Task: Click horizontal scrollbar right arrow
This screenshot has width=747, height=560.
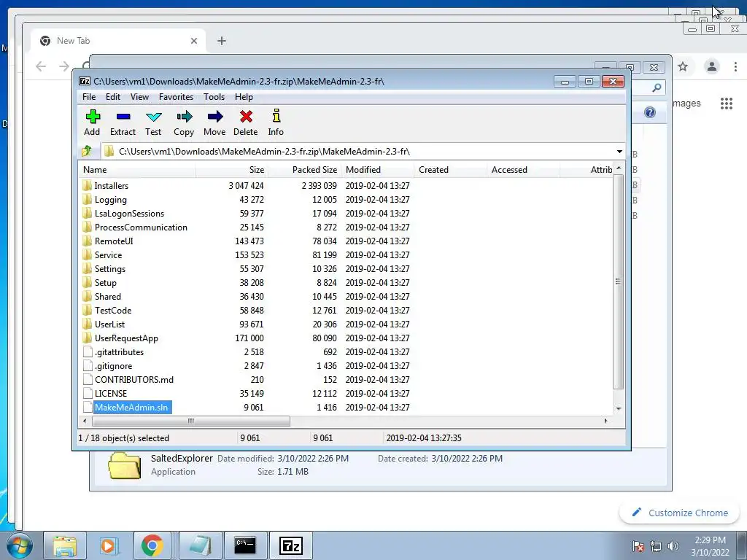Action: click(606, 421)
